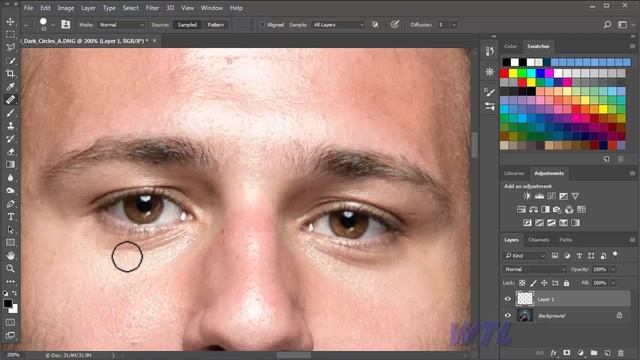Pick the red swatch in Swatches

[x=504, y=73]
